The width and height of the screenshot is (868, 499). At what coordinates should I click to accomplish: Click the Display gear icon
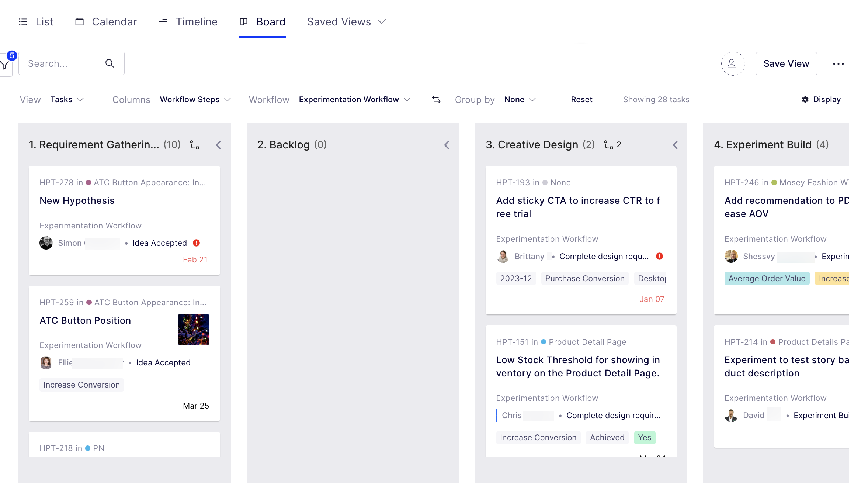click(x=805, y=100)
